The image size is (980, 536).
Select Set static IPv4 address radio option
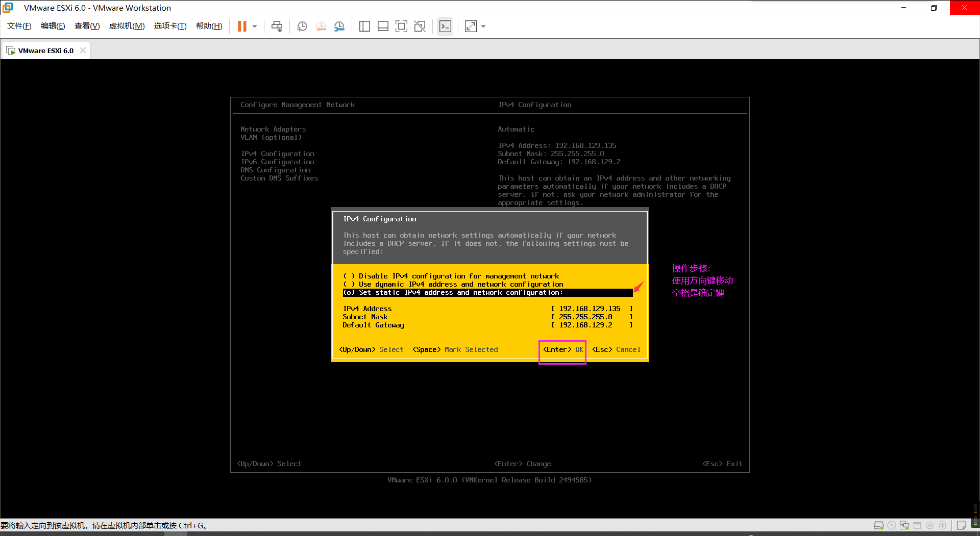tap(487, 292)
